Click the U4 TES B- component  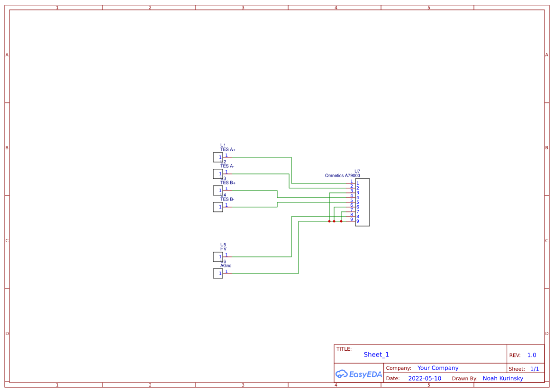pos(218,207)
